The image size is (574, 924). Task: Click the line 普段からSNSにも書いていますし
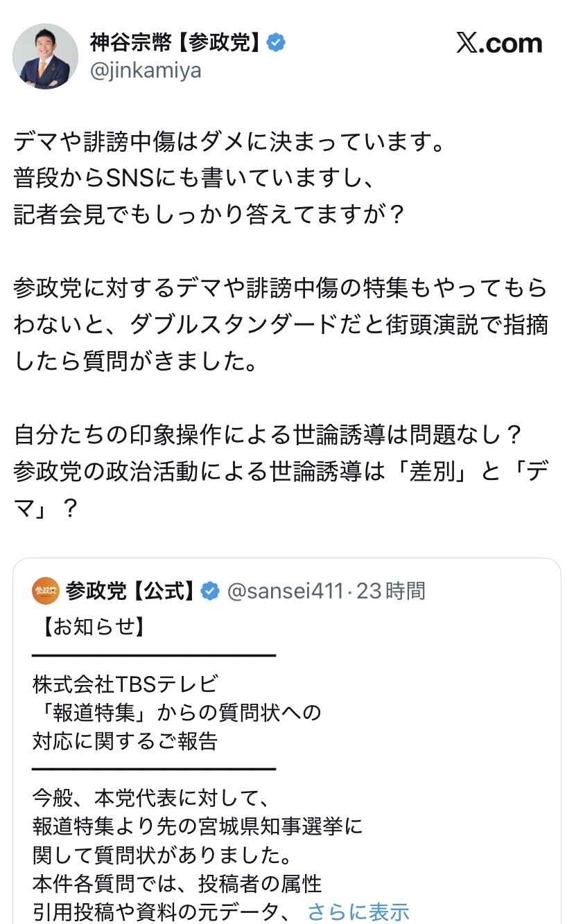194,179
